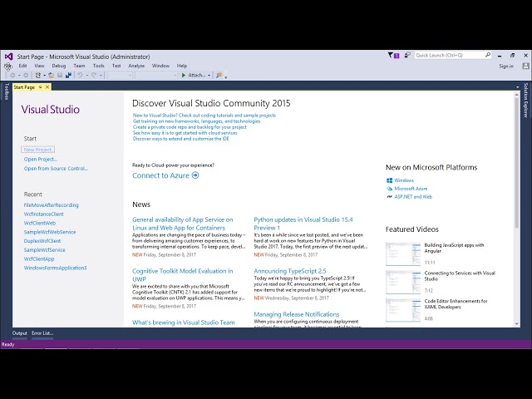Open the Toolbox side panel tab
This screenshot has height=399, width=532.
(6, 91)
